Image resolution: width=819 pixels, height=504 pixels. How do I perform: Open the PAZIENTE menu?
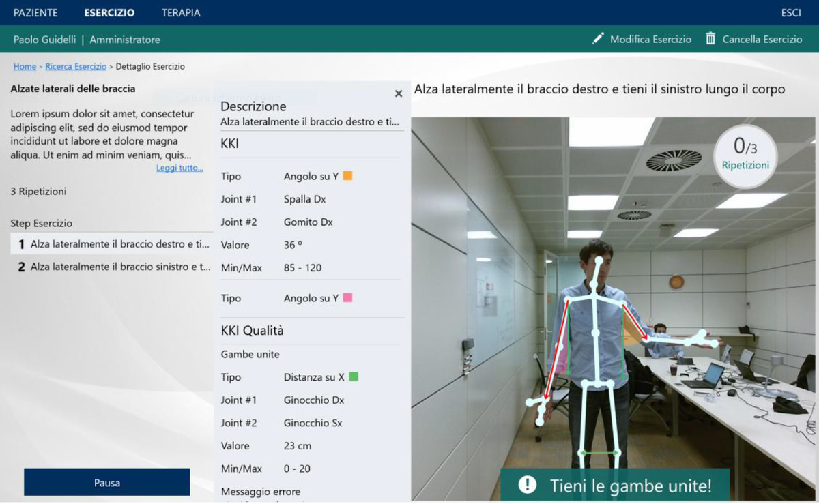(x=35, y=12)
